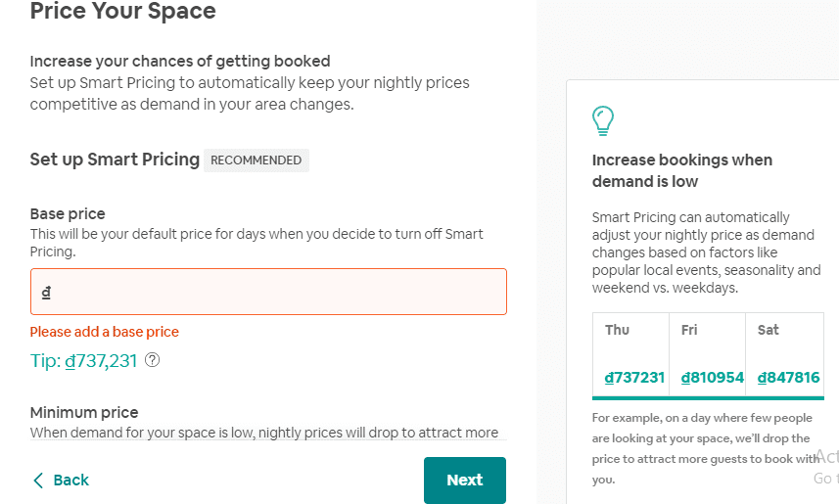Click the lightbulb icon in the tips panel
This screenshot has height=504, width=839.
603,120
